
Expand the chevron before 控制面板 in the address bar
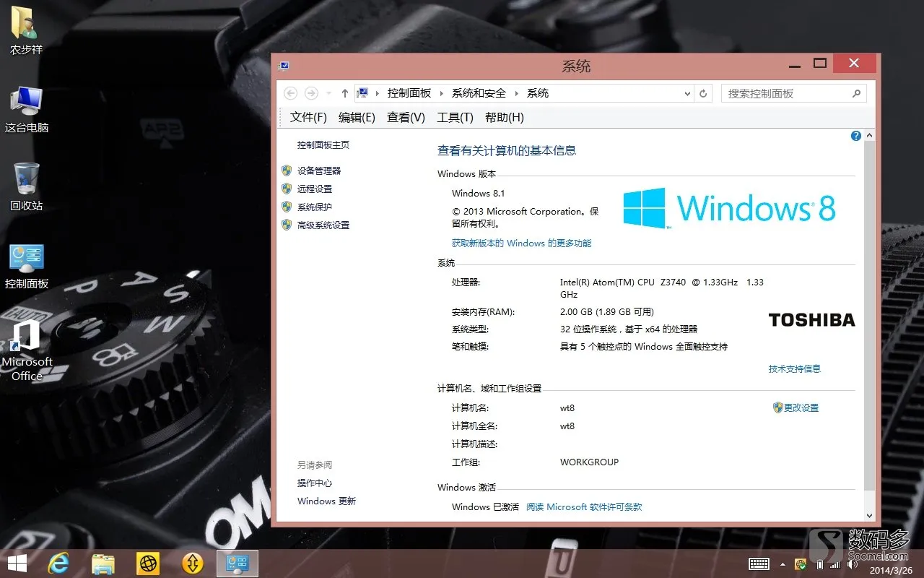(378, 93)
